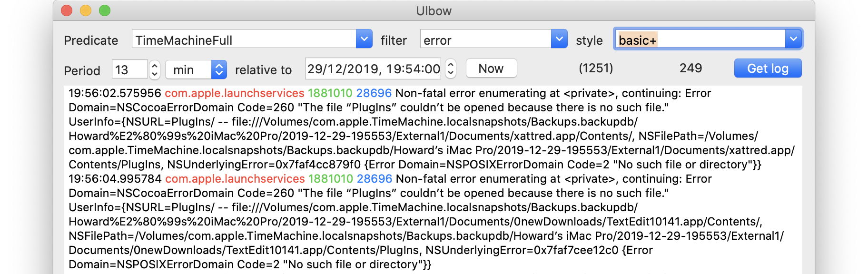Click the filter field containing error
This screenshot has width=868, height=274.
[485, 39]
